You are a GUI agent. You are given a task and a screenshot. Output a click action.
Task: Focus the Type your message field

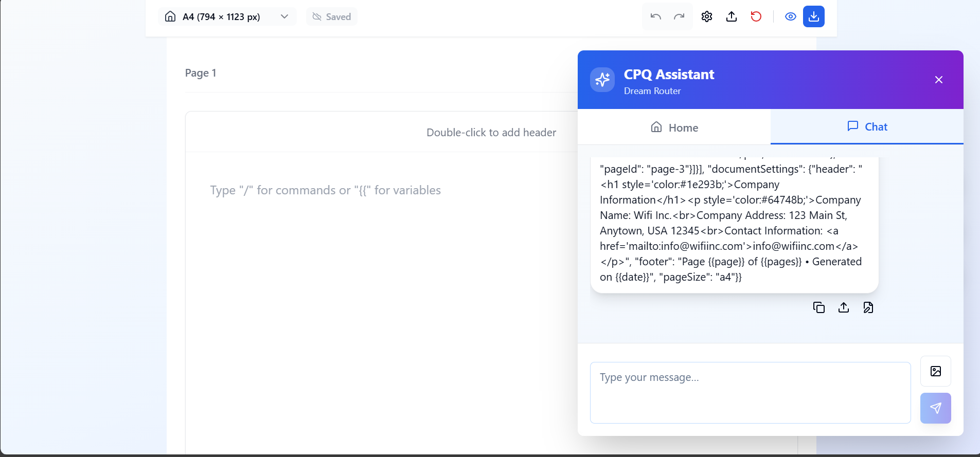coord(751,393)
